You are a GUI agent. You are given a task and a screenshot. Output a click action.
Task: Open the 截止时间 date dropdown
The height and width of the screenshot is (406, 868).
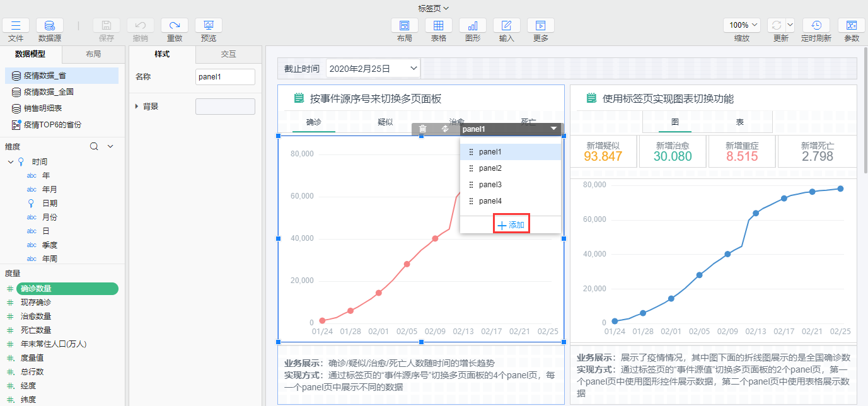click(373, 68)
